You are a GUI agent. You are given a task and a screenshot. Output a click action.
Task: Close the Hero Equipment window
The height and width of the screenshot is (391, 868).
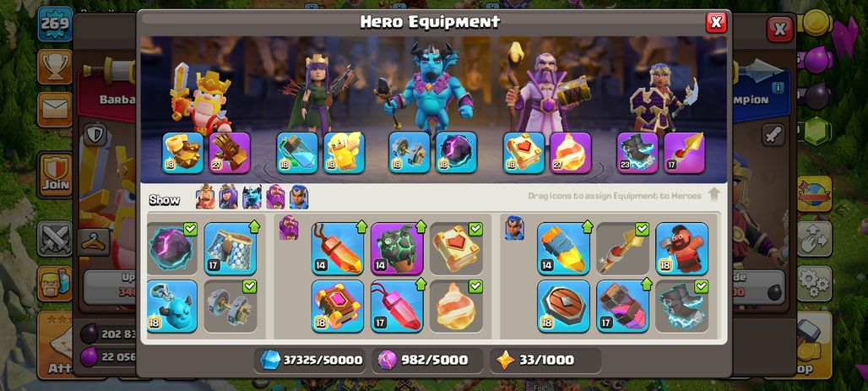(x=716, y=22)
